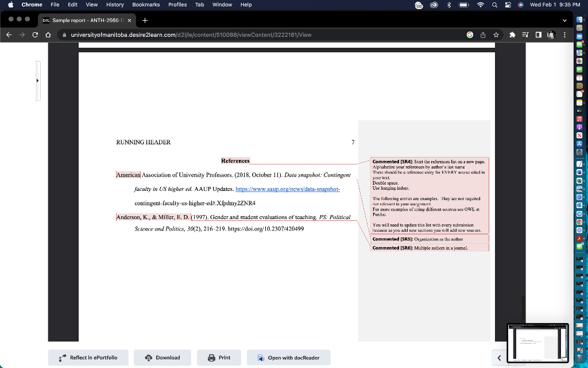Click the Google icon inside the address bar
The width and height of the screenshot is (588, 368).
tap(470, 34)
